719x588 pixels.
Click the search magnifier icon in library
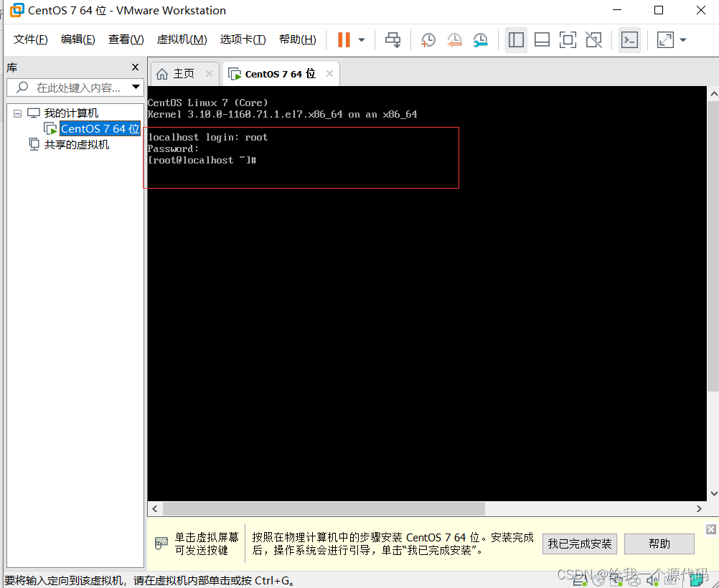pos(22,87)
